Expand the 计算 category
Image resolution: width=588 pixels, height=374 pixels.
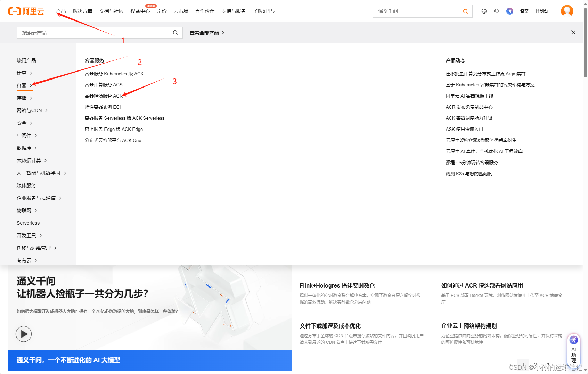(x=24, y=73)
